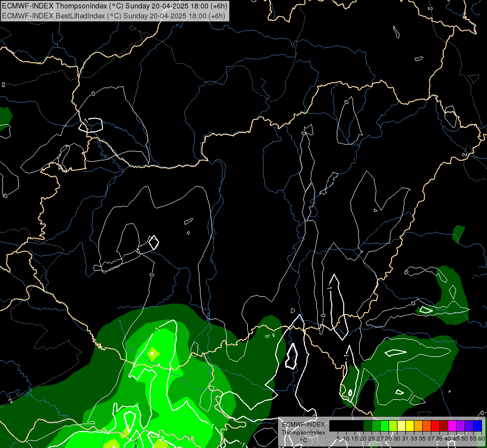Click the legend label 'ThompsonIndex'
The image size is (487, 448).
[x=303, y=433]
